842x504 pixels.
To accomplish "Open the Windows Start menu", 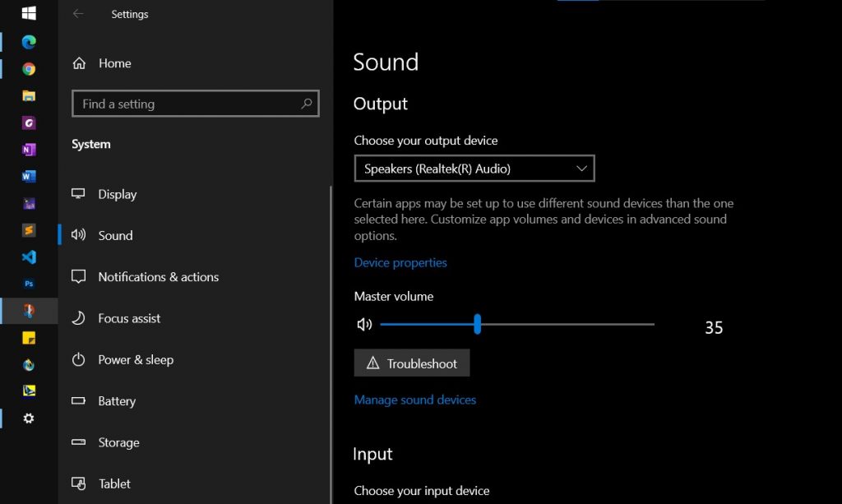I will (29, 13).
